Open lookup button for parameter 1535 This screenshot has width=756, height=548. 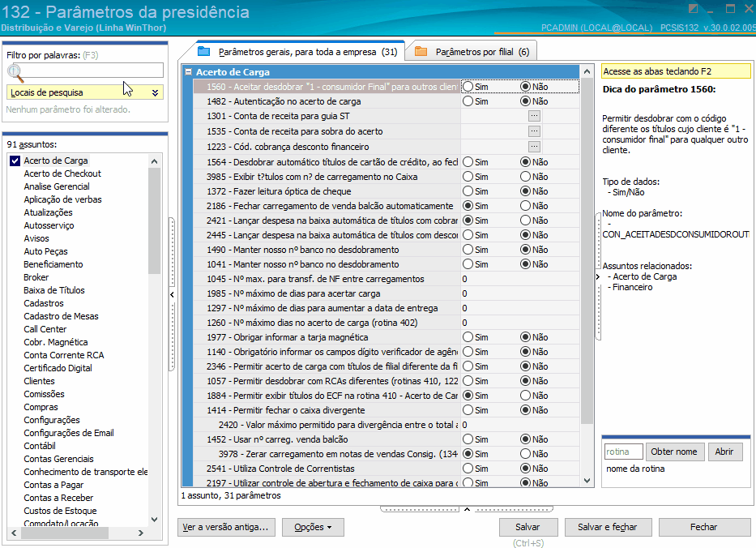[x=534, y=131]
